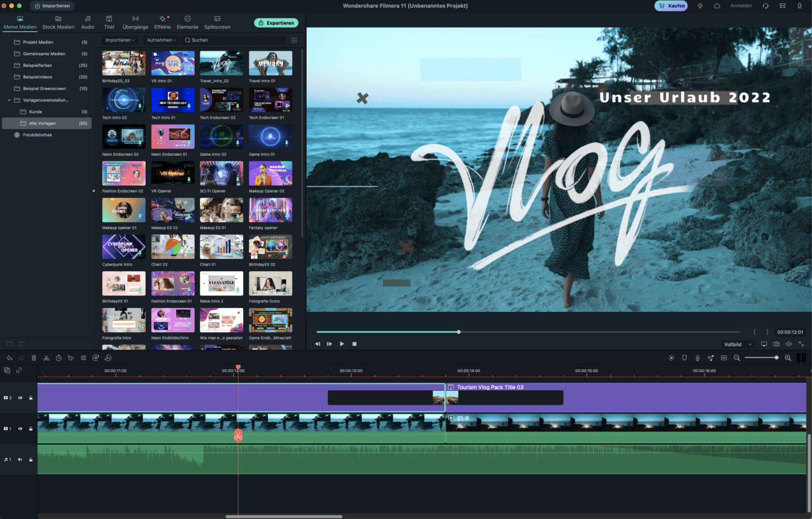Click the scissors split tool in timeline toolbar
This screenshot has height=519, width=812.
tap(46, 358)
